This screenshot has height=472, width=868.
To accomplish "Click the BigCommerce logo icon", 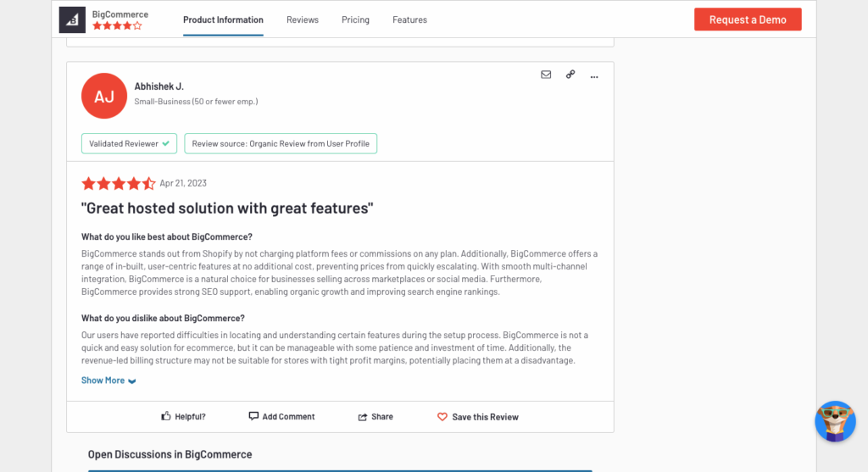I will 72,20.
